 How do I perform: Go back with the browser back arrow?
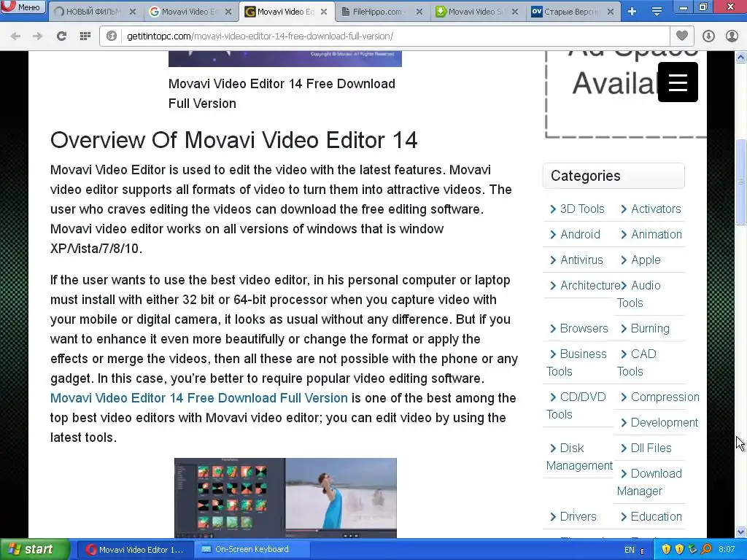pos(15,36)
